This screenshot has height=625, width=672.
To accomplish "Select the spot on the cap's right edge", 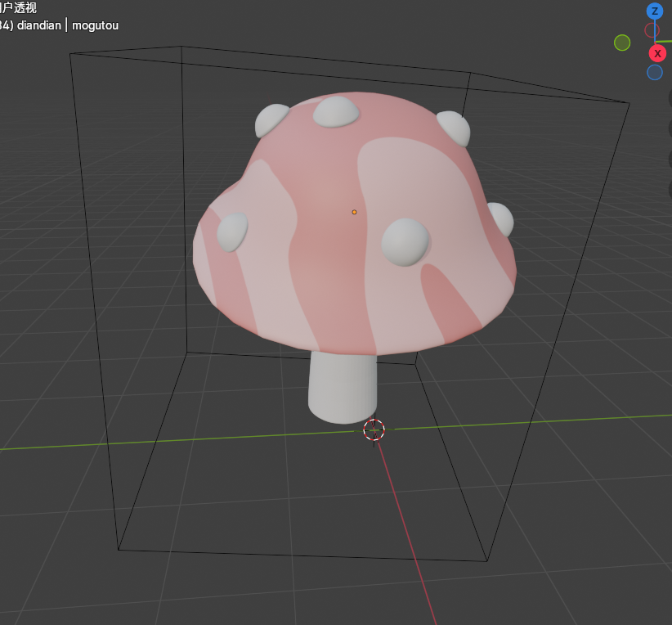I will (500, 219).
